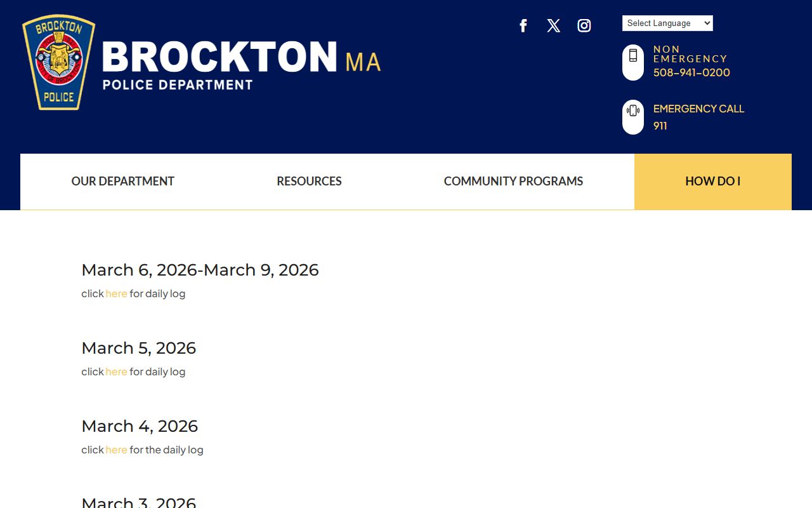Click the emergency 911 number
Viewport: 812px width, 508px height.
click(x=660, y=126)
